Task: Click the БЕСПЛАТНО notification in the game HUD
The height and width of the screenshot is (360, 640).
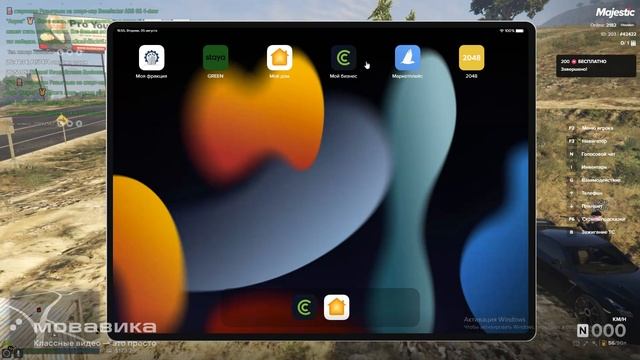Action: coord(596,65)
